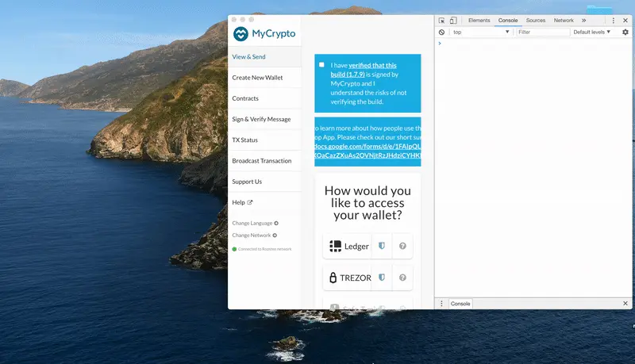Click Change Network option
The image size is (635, 364).
[254, 236]
